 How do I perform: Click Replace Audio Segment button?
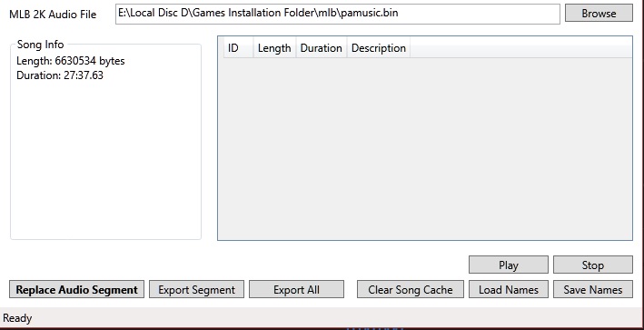click(x=77, y=289)
